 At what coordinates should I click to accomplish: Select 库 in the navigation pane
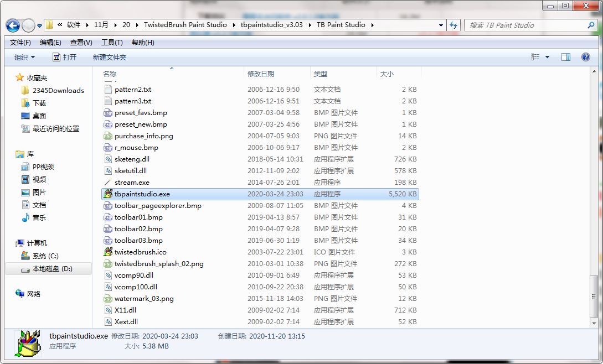30,154
